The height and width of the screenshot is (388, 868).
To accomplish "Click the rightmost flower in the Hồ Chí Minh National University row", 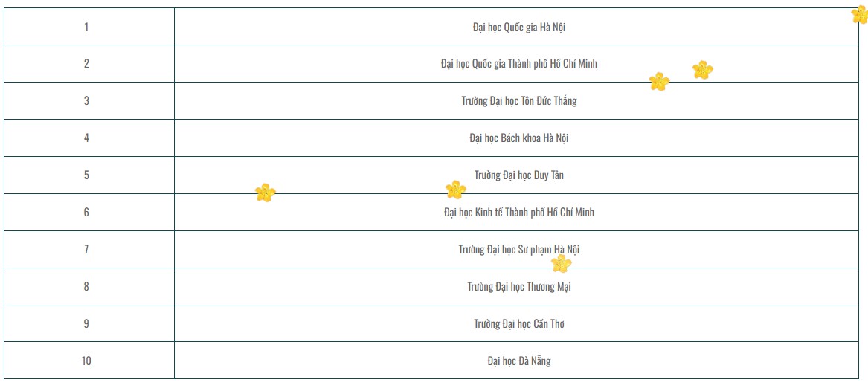I will tap(702, 70).
